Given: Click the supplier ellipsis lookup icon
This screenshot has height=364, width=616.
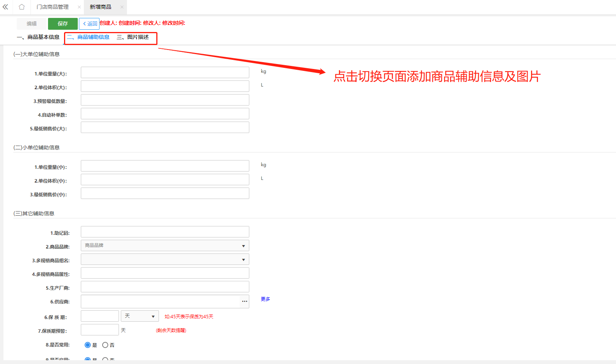Looking at the screenshot, I should click(x=244, y=301).
